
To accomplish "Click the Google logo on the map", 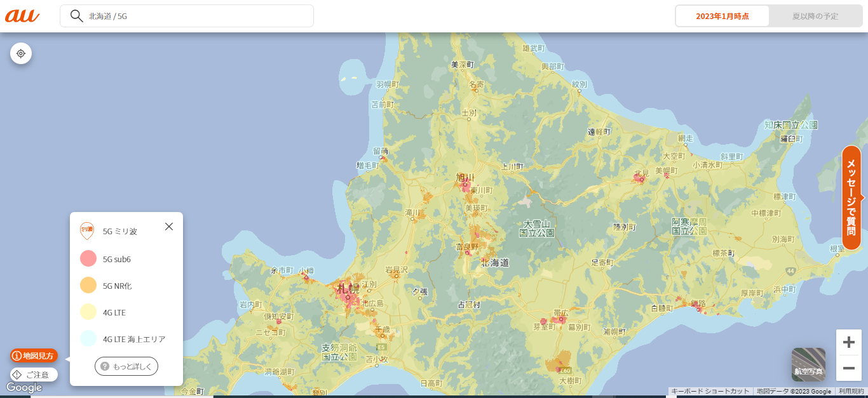I will point(24,388).
